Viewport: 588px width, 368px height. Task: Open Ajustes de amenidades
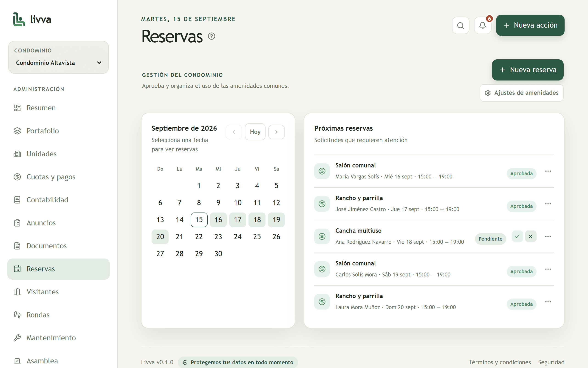click(x=521, y=93)
